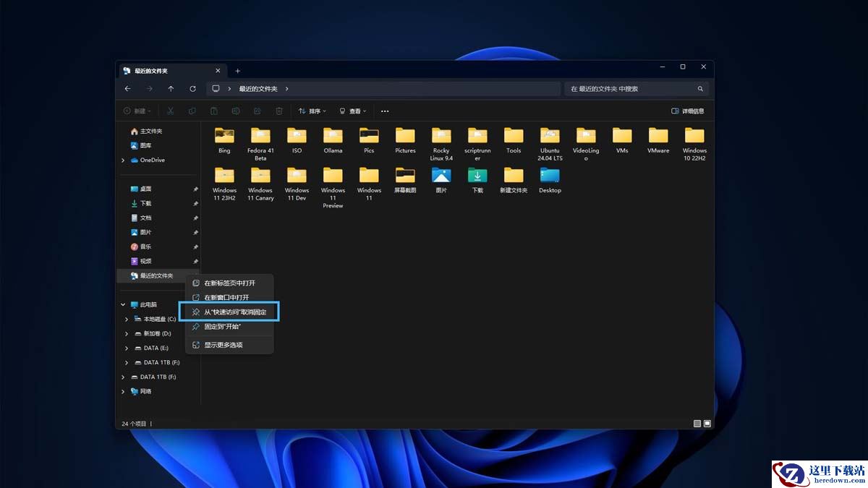The height and width of the screenshot is (488, 868).
Task: Select the Ubuntu 24.04 LTS folder
Action: (550, 144)
